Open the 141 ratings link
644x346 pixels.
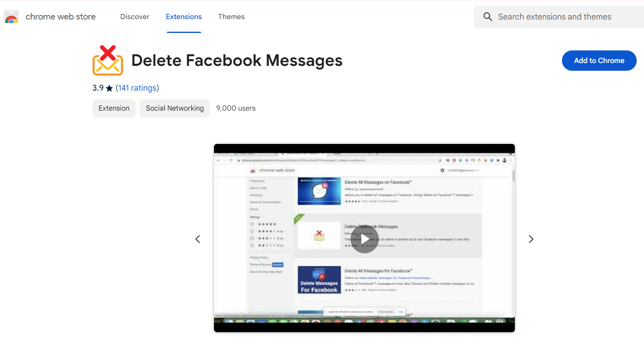click(x=137, y=88)
